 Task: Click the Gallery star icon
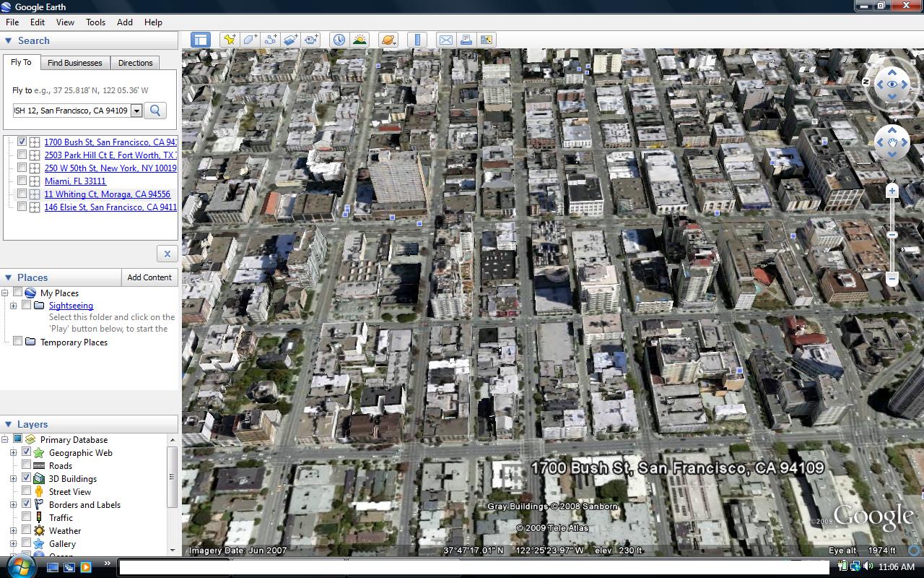click(39, 543)
